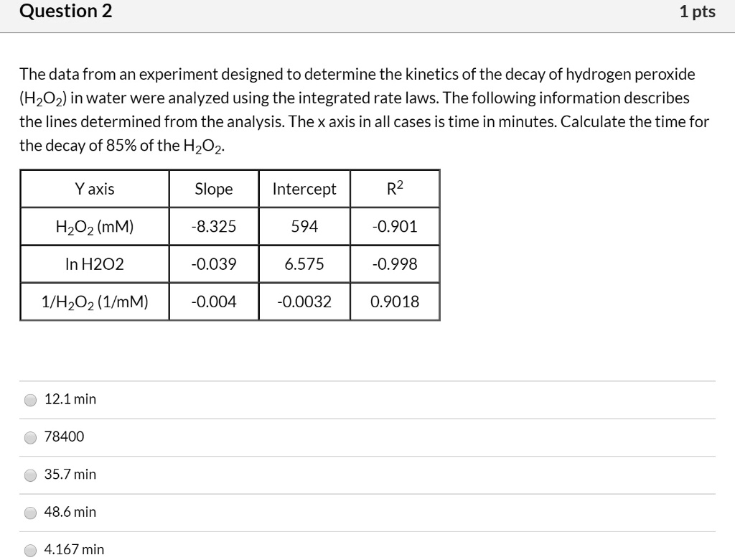Click the -0.039 slope value cell
The height and width of the screenshot is (560, 735).
click(213, 263)
